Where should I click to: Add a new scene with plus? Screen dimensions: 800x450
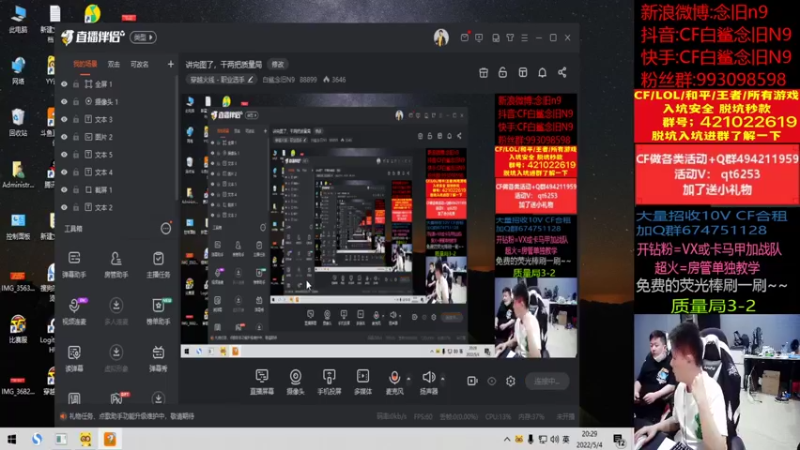click(170, 64)
